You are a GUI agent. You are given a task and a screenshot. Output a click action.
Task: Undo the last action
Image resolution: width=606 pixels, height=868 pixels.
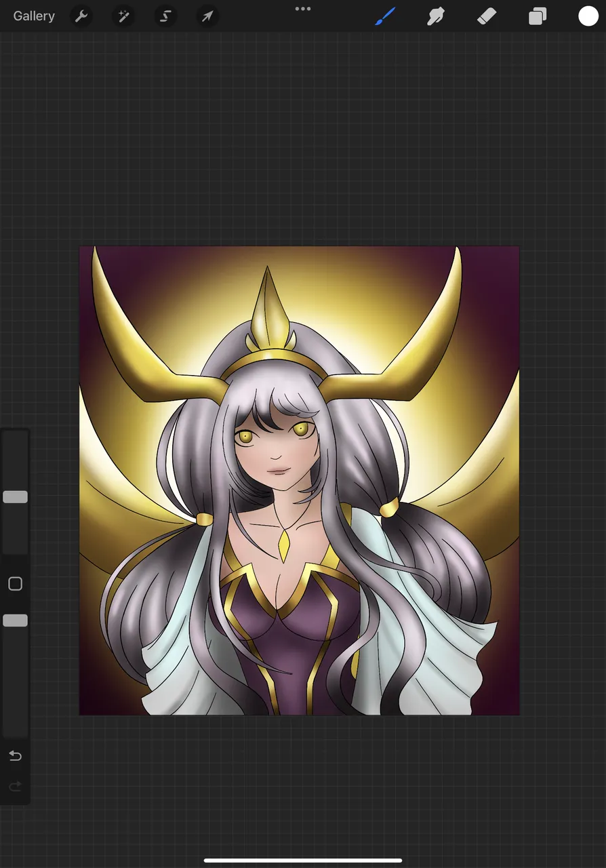click(15, 755)
